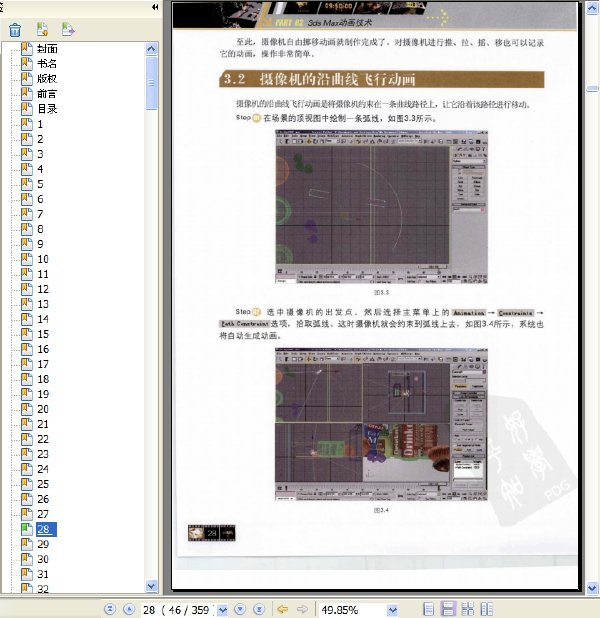Click the bookmark icon beside entry 15
The width and height of the screenshot is (600, 618).
click(27, 333)
